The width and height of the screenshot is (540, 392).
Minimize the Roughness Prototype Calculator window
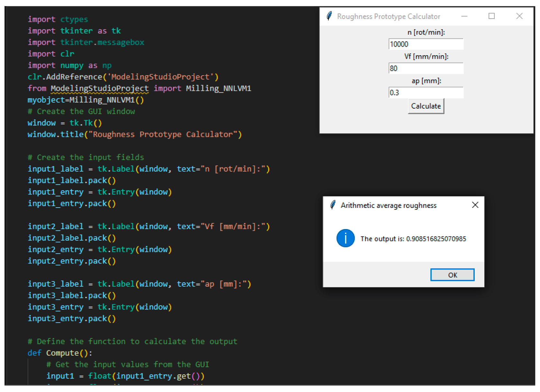pyautogui.click(x=464, y=16)
